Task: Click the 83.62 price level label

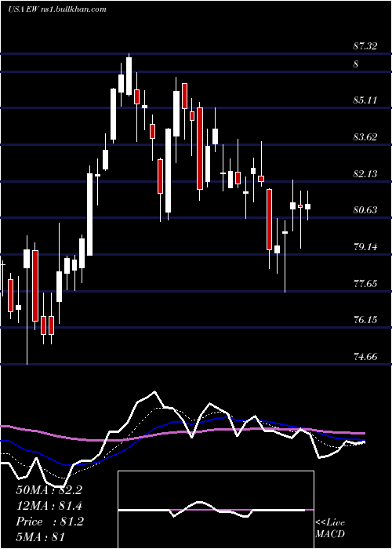Action: click(x=365, y=137)
